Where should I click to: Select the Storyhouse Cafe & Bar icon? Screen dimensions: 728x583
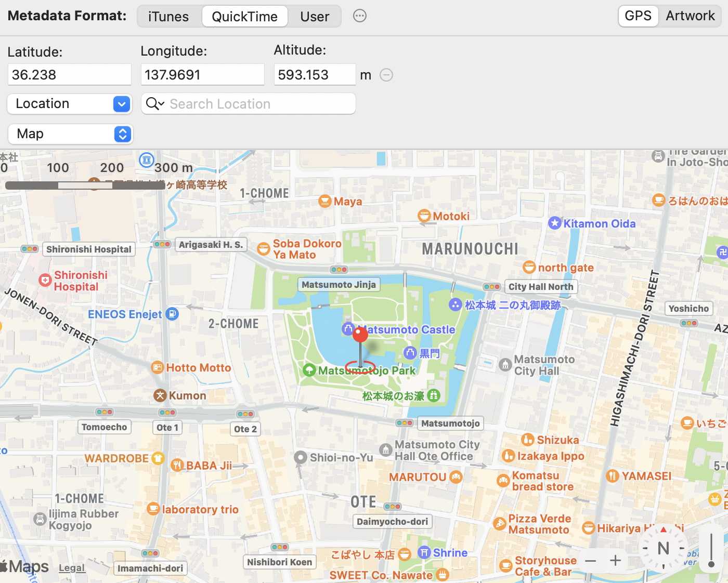(506, 565)
